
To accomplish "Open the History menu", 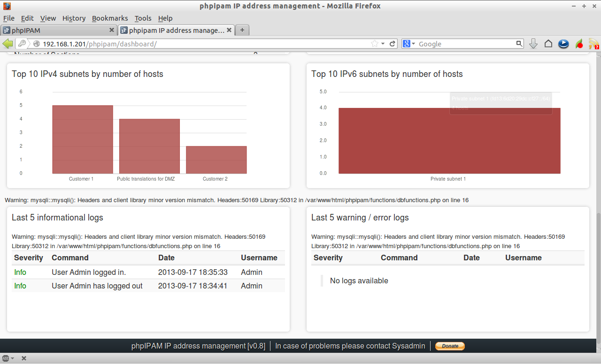I will 74,18.
